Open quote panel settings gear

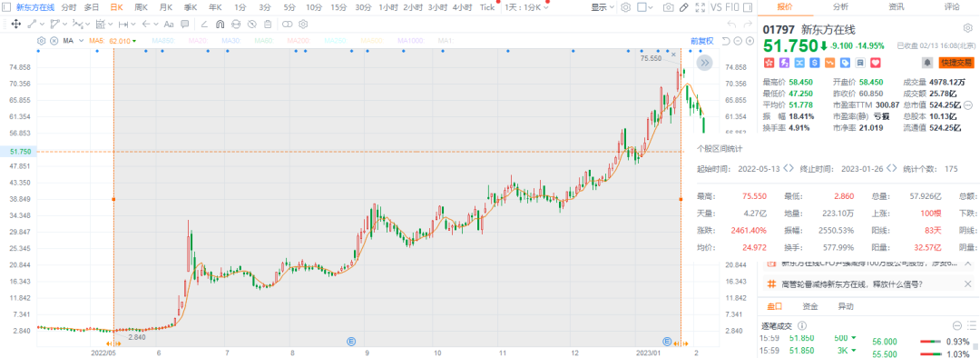(x=967, y=29)
